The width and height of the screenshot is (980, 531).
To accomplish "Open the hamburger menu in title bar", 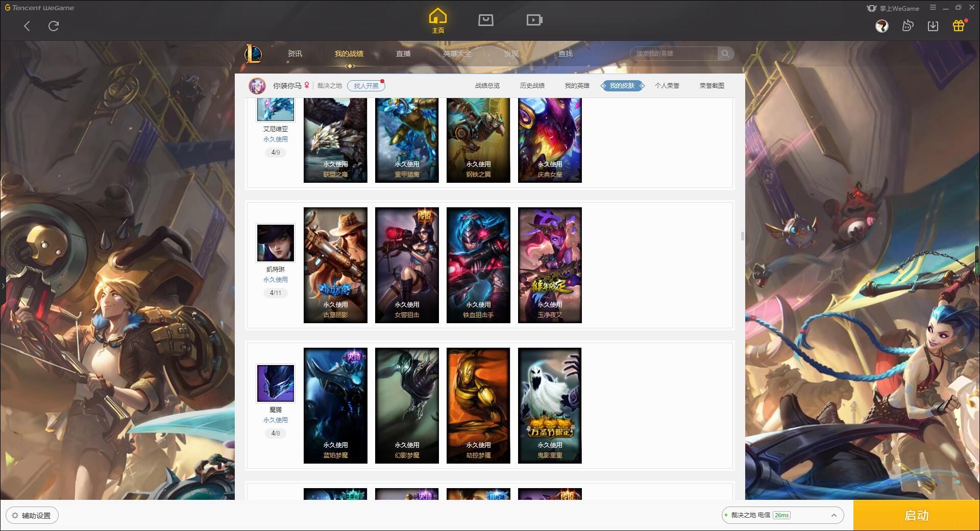I will click(933, 8).
